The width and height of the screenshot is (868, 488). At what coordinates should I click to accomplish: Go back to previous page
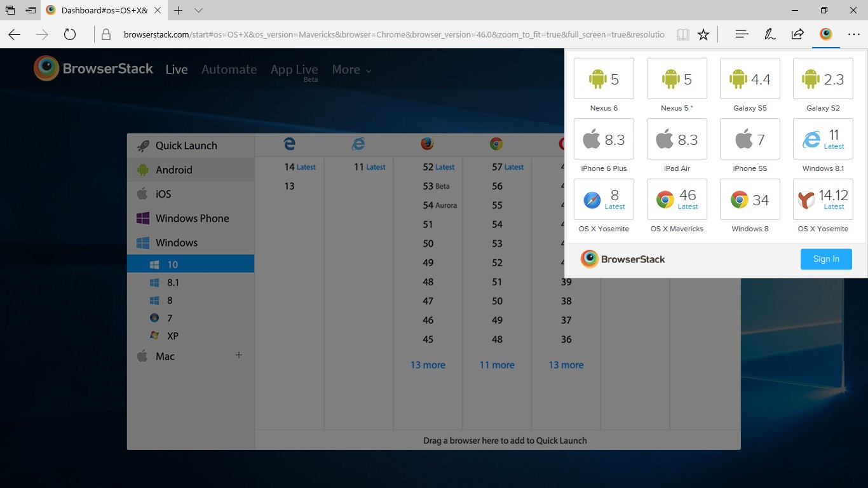(14, 34)
